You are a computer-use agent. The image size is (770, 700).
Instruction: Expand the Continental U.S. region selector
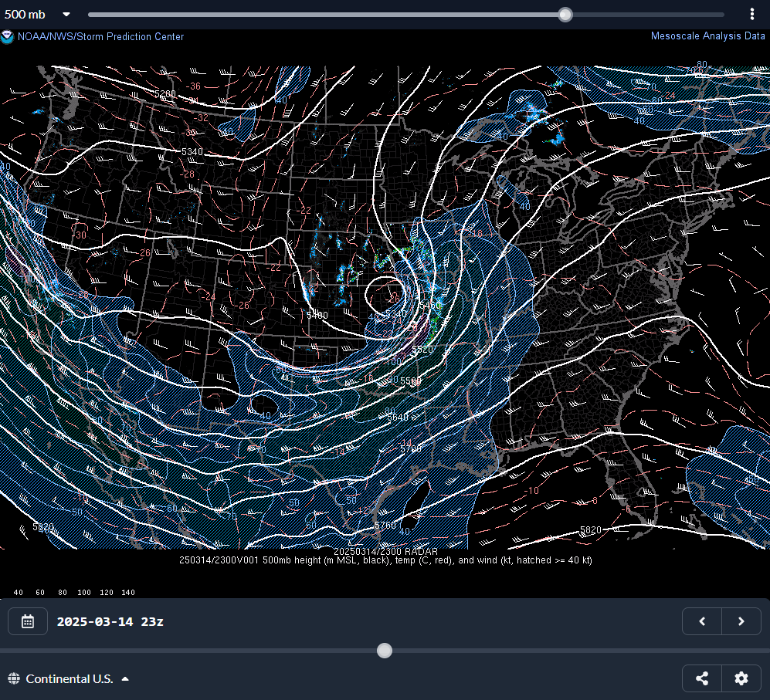[69, 679]
